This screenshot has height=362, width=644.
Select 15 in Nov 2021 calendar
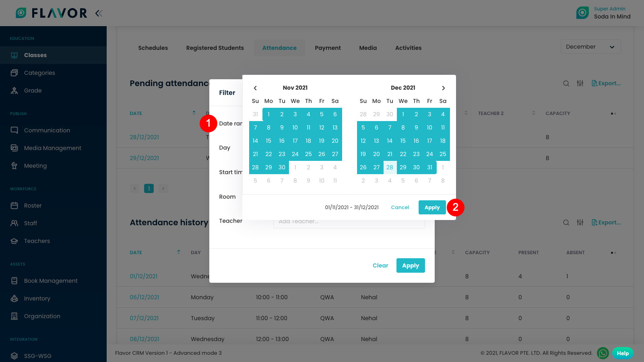pos(268,141)
